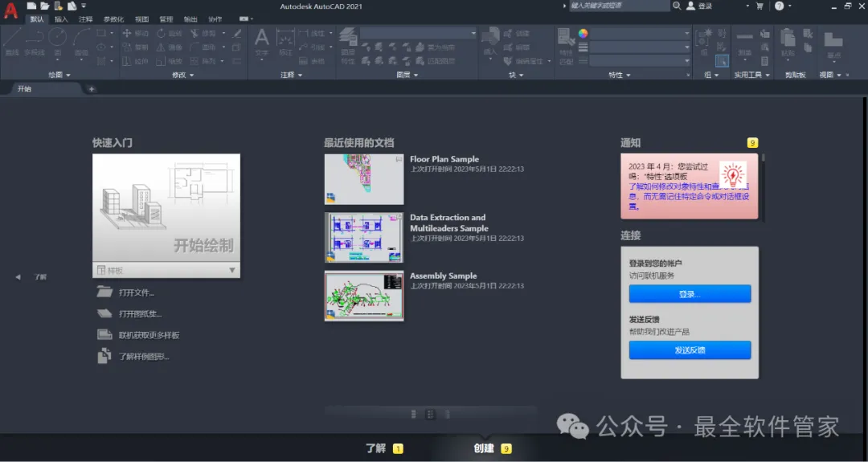The width and height of the screenshot is (868, 462).
Task: Click 打开文件 (Open file) link
Action: coord(136,292)
